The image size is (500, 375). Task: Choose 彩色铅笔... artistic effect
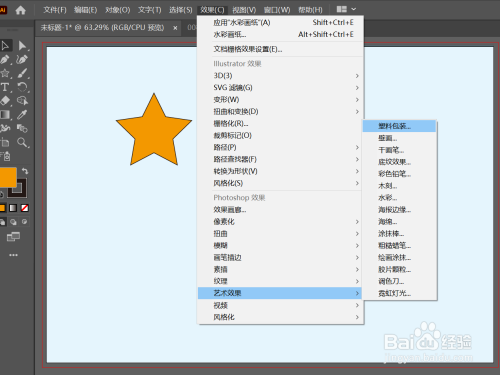(399, 174)
